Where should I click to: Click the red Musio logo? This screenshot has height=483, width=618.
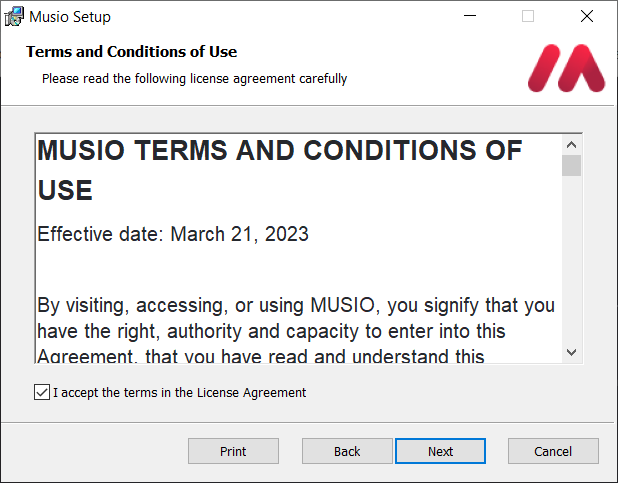point(566,68)
